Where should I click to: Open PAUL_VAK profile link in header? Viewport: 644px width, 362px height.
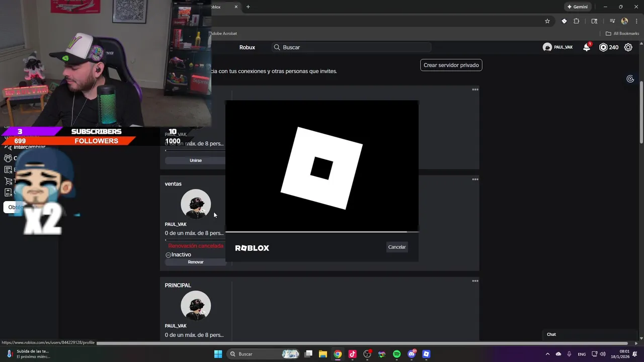(x=557, y=47)
